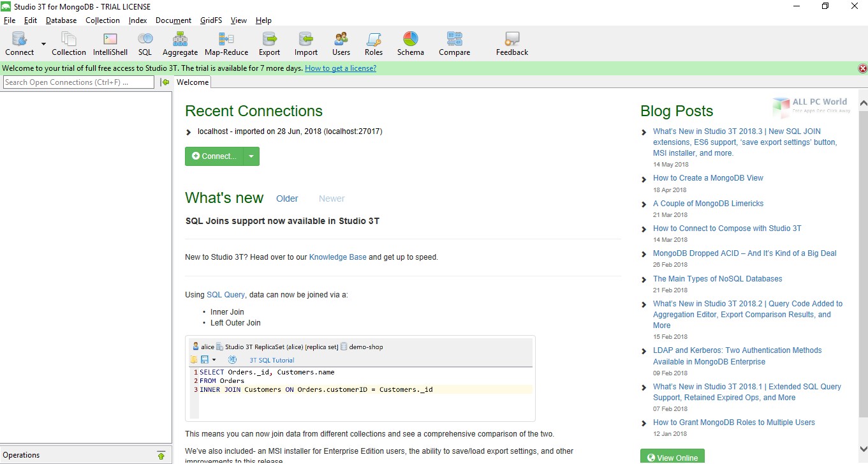
Task: Open the File menu
Action: coord(10,20)
